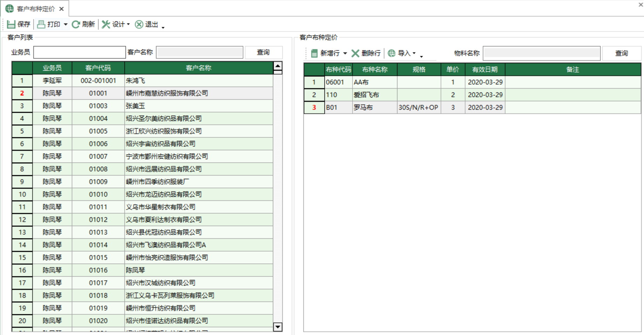Image resolution: width=644 pixels, height=335 pixels.
Task: Click the 布种代码 column header
Action: point(338,70)
